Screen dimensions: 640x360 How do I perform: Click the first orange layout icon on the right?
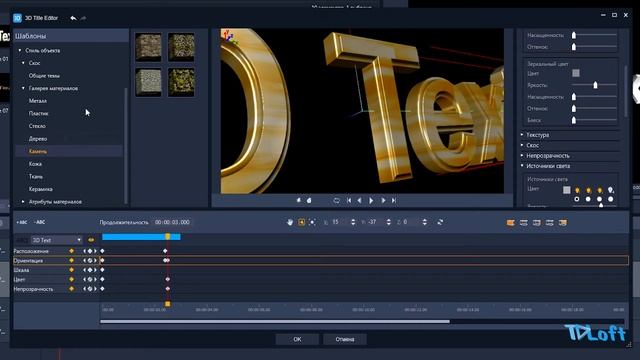[511, 222]
